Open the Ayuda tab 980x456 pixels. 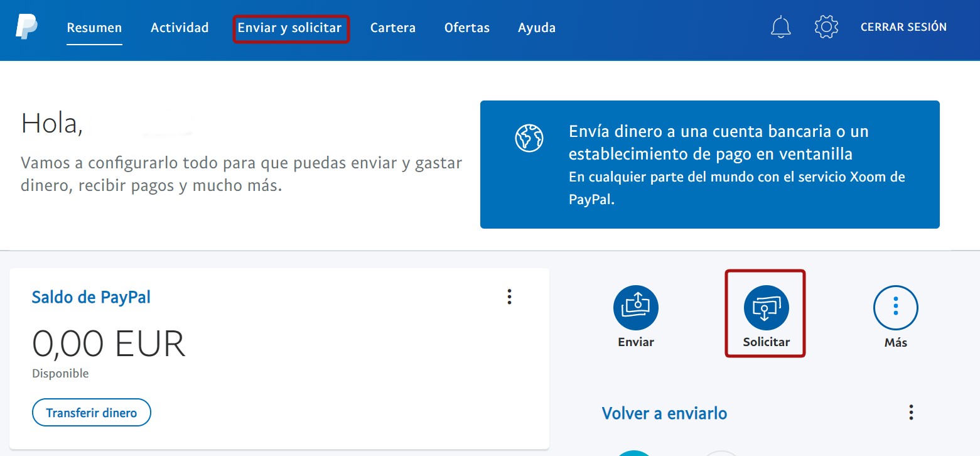(x=537, y=28)
